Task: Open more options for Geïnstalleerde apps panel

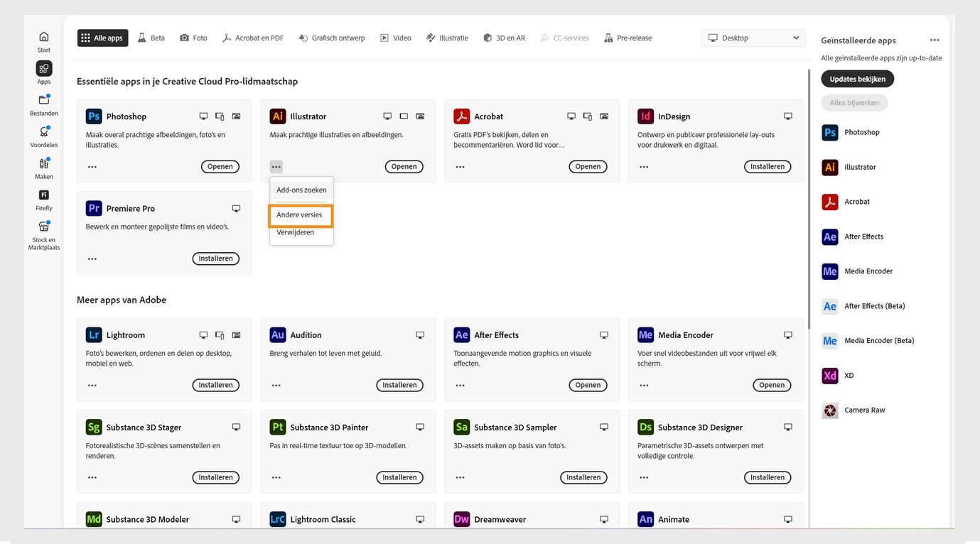Action: (x=935, y=40)
